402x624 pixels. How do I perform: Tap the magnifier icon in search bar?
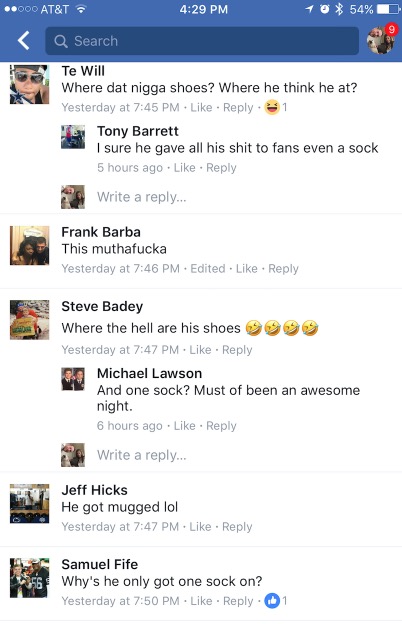[x=60, y=41]
